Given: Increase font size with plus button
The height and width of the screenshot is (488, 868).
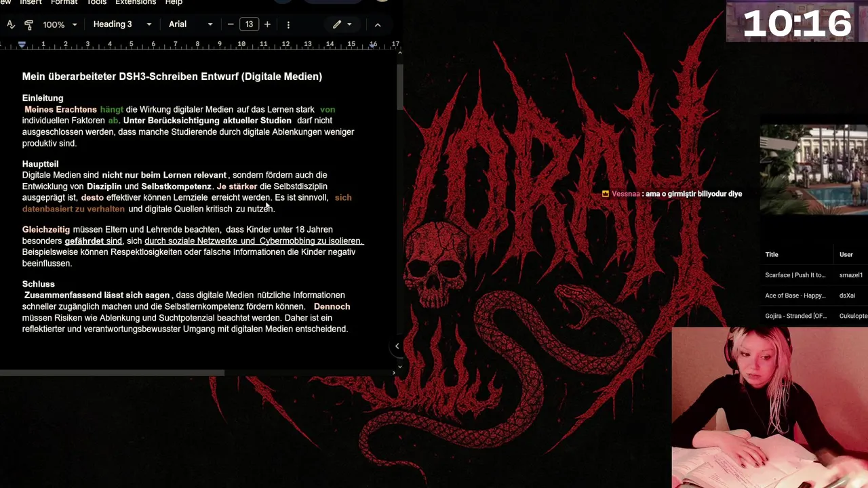Looking at the screenshot, I should 267,24.
